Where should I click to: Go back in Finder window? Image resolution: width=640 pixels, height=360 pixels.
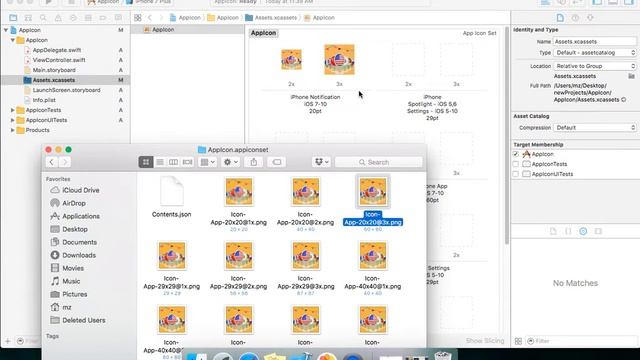tap(51, 162)
